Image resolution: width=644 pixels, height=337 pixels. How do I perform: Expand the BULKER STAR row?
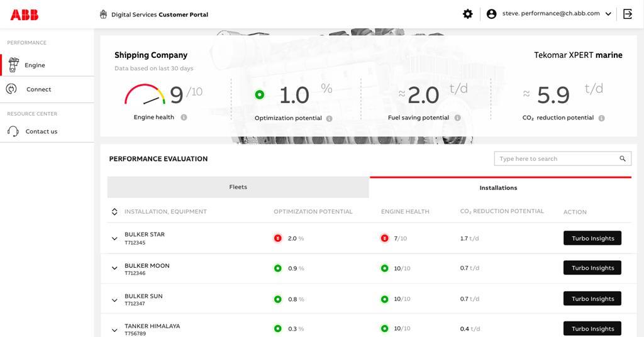(x=114, y=238)
